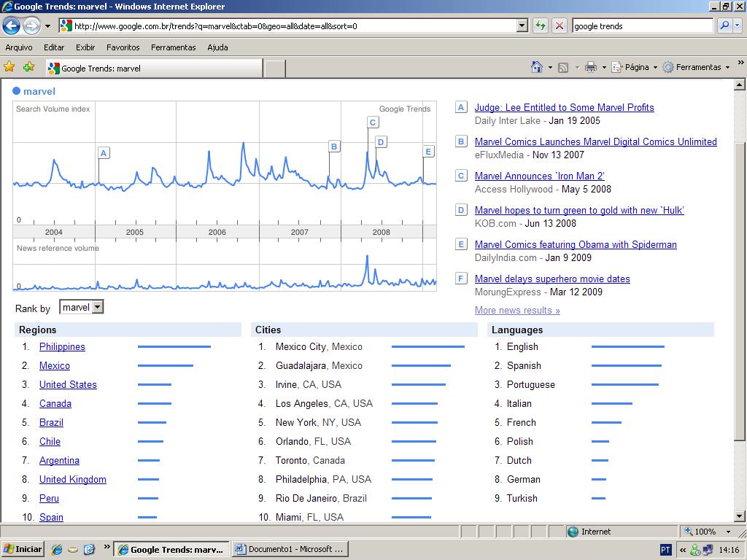The image size is (747, 560).
Task: Open a new blank tab
Action: click(x=274, y=69)
